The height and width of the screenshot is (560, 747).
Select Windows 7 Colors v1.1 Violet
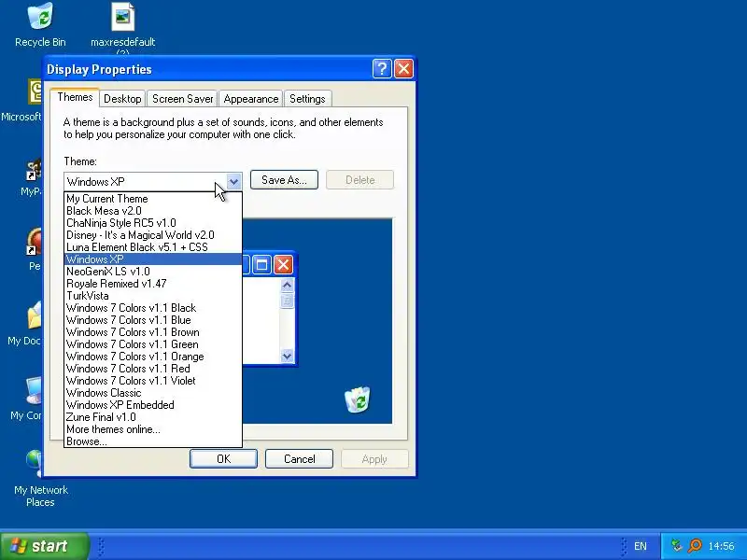153,381
